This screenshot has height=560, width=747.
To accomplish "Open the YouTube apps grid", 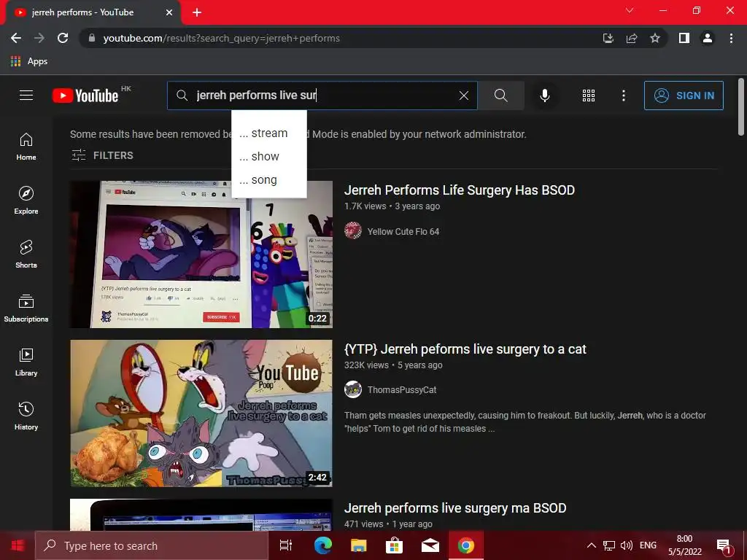I will click(589, 96).
